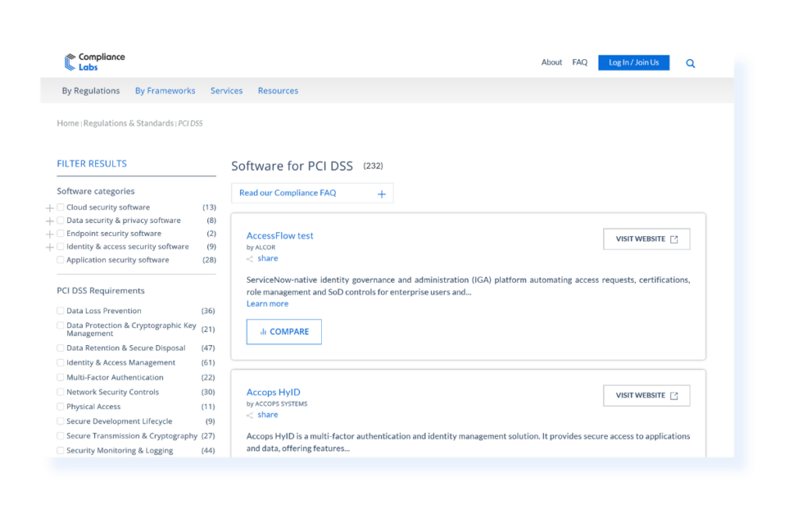Click the share icon under AccessFlow test

(250, 259)
